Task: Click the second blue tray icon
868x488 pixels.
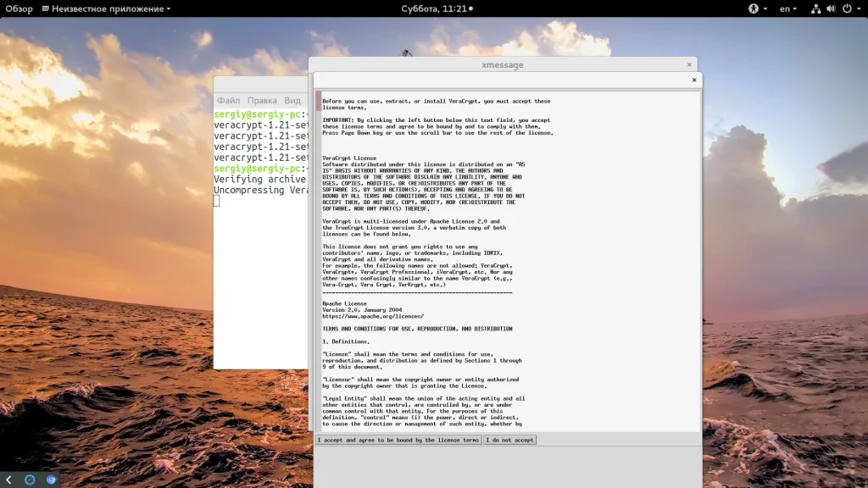Action: coord(51,480)
